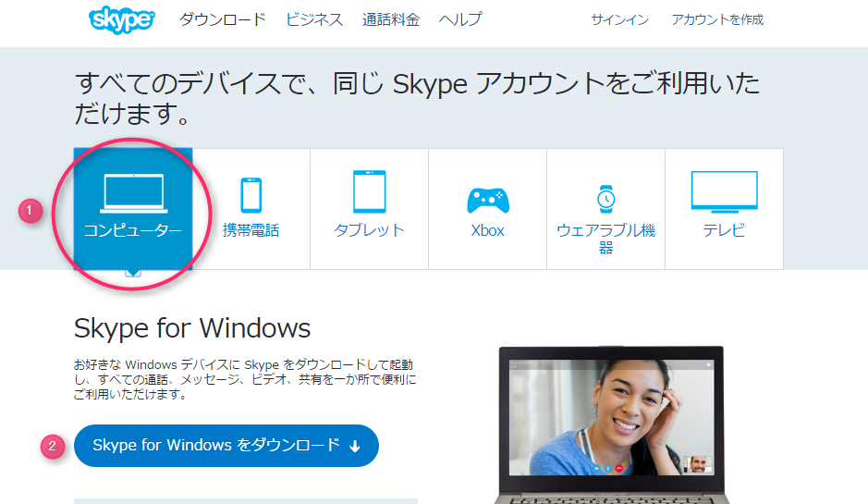The width and height of the screenshot is (868, 504).
Task: Select the wearable watch icon
Action: (x=606, y=199)
